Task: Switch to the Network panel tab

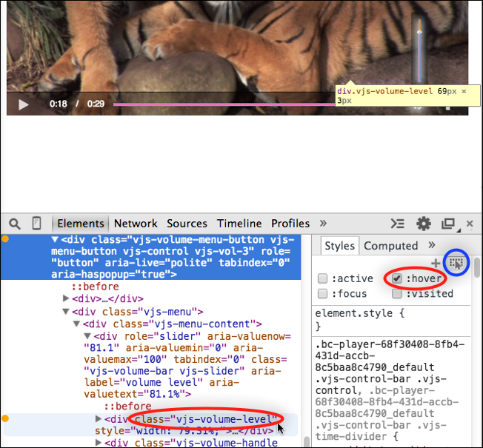Action: click(x=136, y=224)
